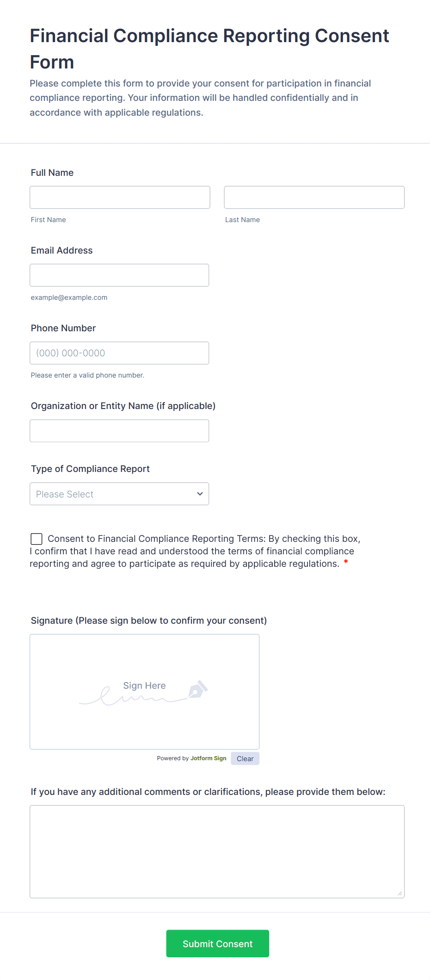Click the textarea resize handle
The image size is (430, 980).
[x=400, y=893]
